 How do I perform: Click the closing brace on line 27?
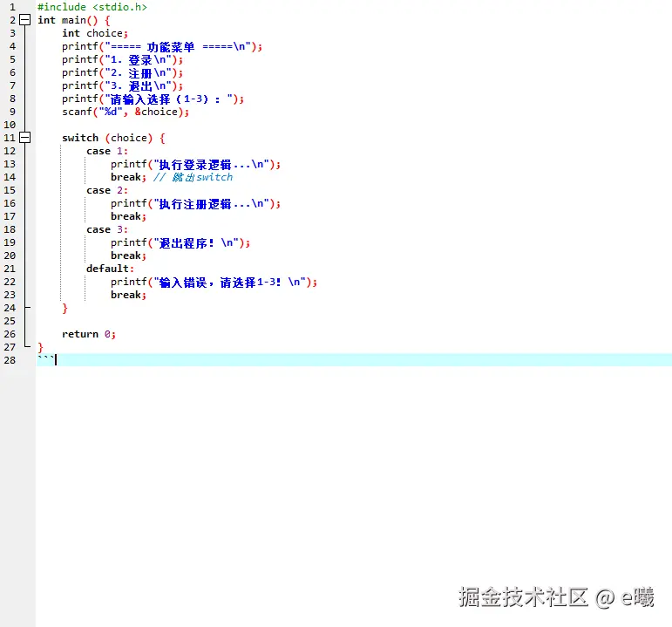[x=40, y=347]
